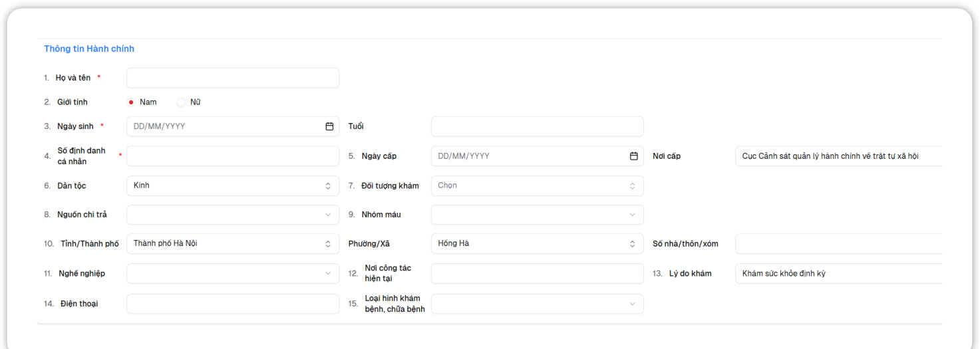The image size is (980, 349).
Task: Expand the Loại hình khám bệnh dropdown
Action: coord(538,304)
